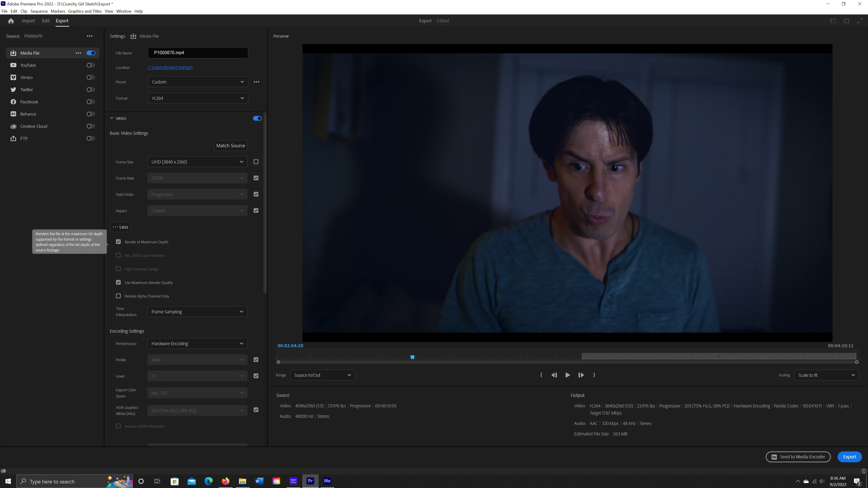Click the Quick Export share icon

click(846, 21)
